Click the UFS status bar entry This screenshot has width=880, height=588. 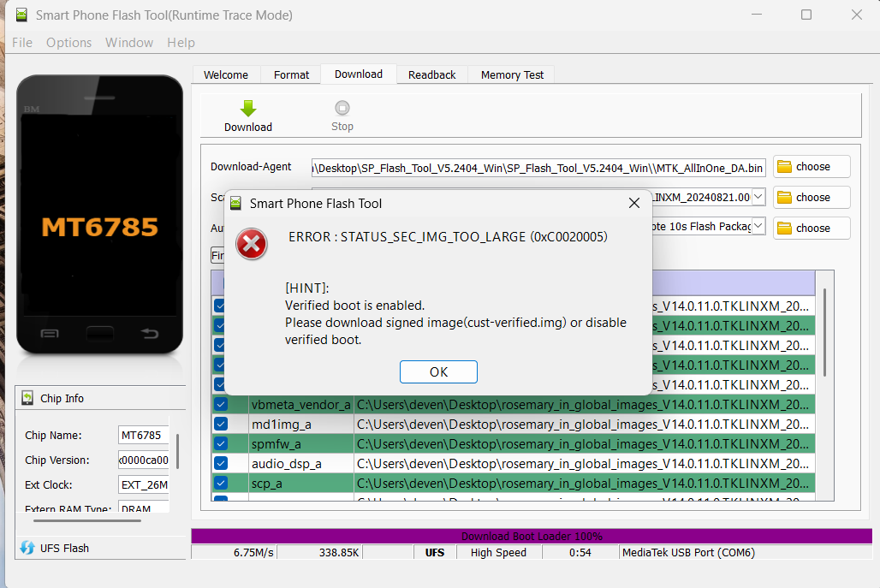click(x=434, y=553)
